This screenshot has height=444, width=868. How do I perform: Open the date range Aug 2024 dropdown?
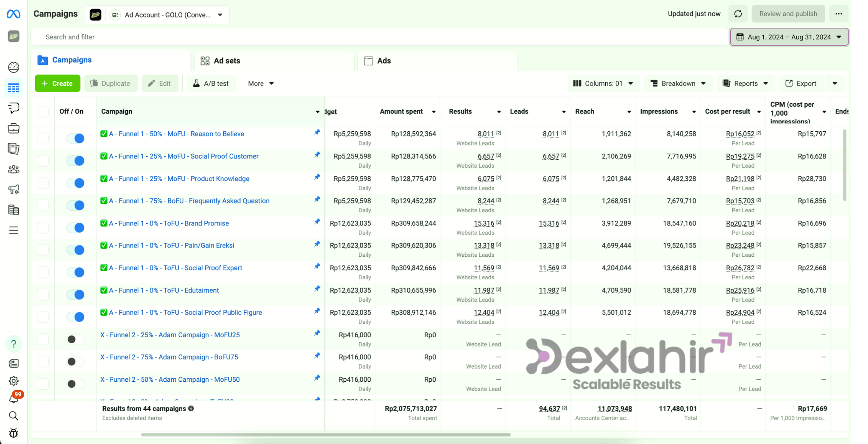point(789,37)
